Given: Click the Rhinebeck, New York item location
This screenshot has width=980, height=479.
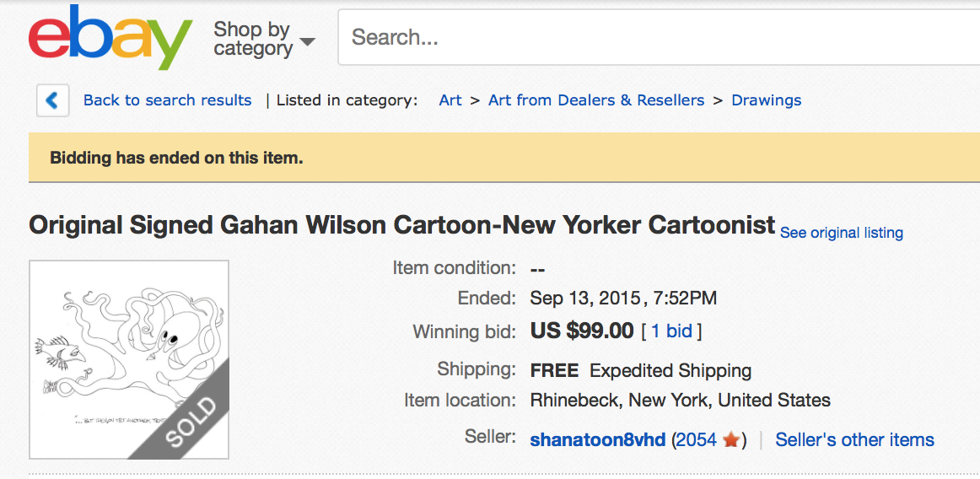Looking at the screenshot, I should click(x=680, y=401).
